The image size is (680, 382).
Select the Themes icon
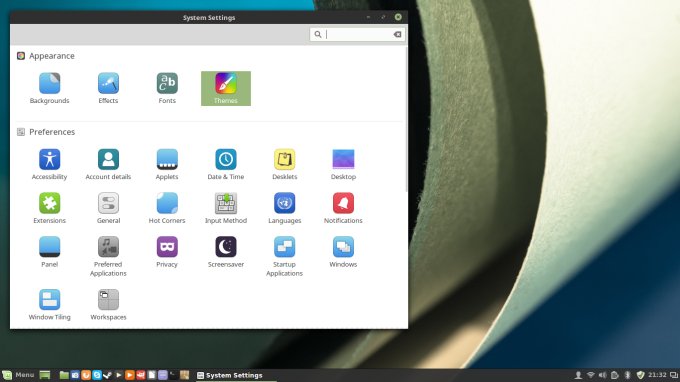[226, 88]
